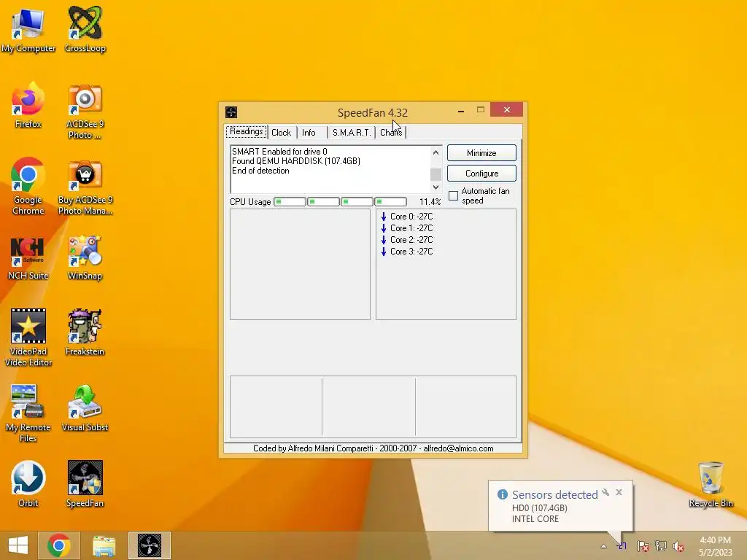Open Google Chrome desktop shortcut
747x560 pixels.
tap(28, 187)
